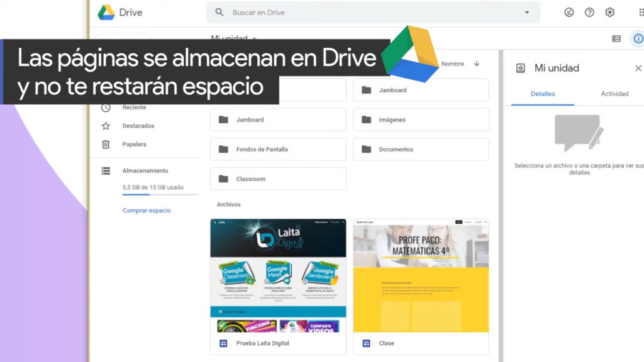The width and height of the screenshot is (644, 362).
Task: Click the Imágenes folder icon
Action: tap(367, 120)
